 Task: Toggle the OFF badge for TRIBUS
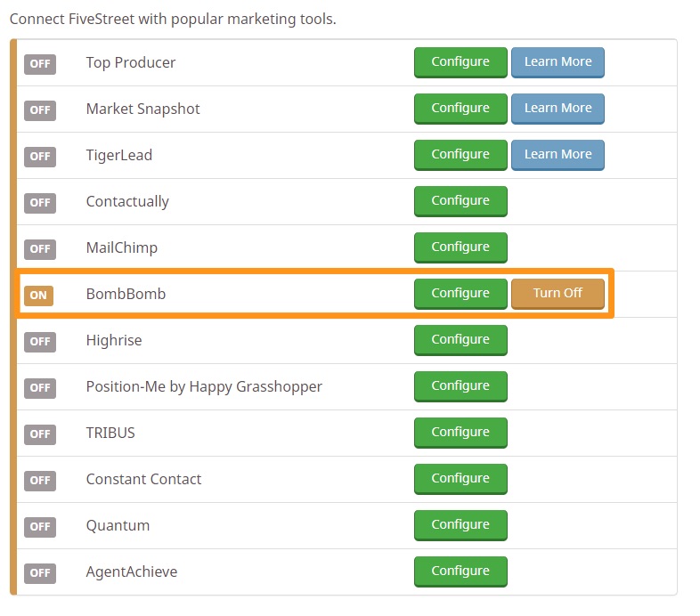[40, 434]
